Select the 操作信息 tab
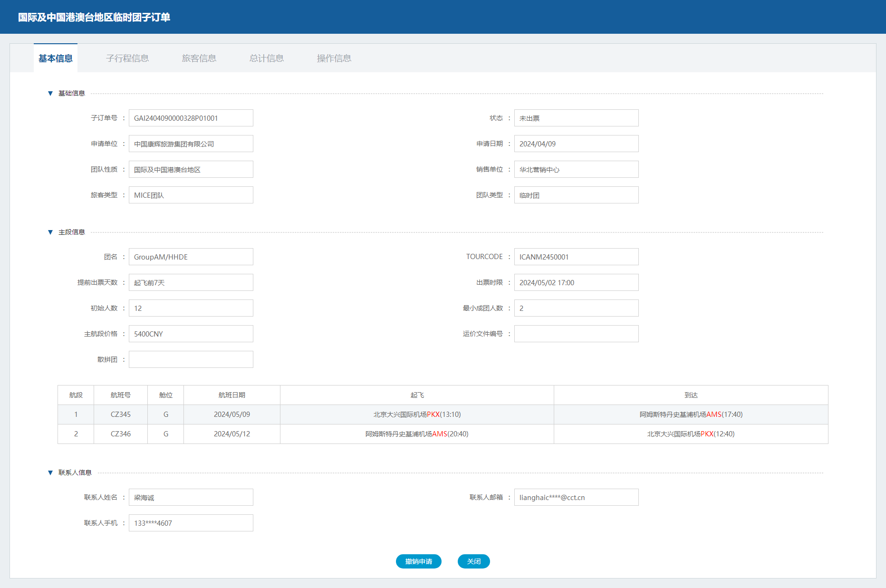 pyautogui.click(x=334, y=58)
